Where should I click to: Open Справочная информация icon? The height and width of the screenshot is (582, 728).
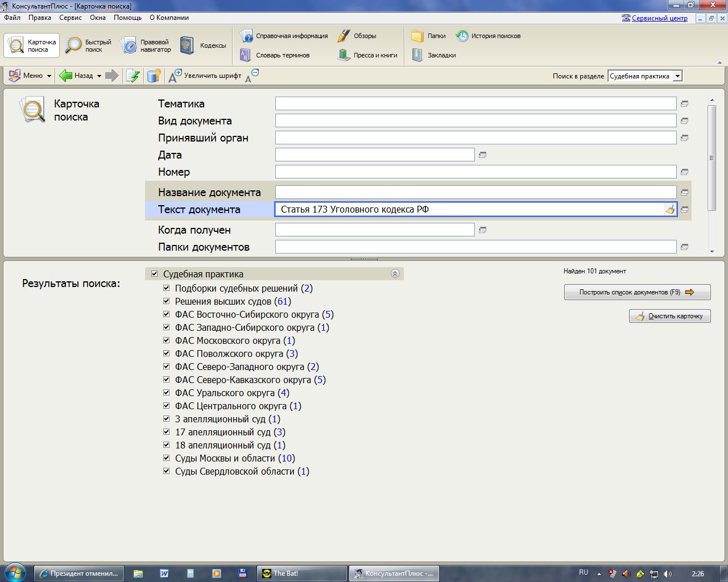pos(246,36)
